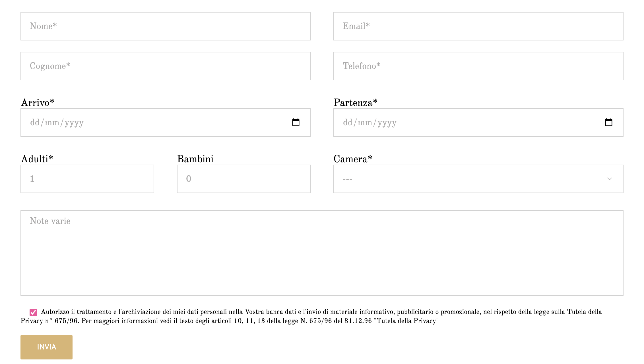Focus the Bambini number field
The height and width of the screenshot is (364, 644).
(244, 179)
